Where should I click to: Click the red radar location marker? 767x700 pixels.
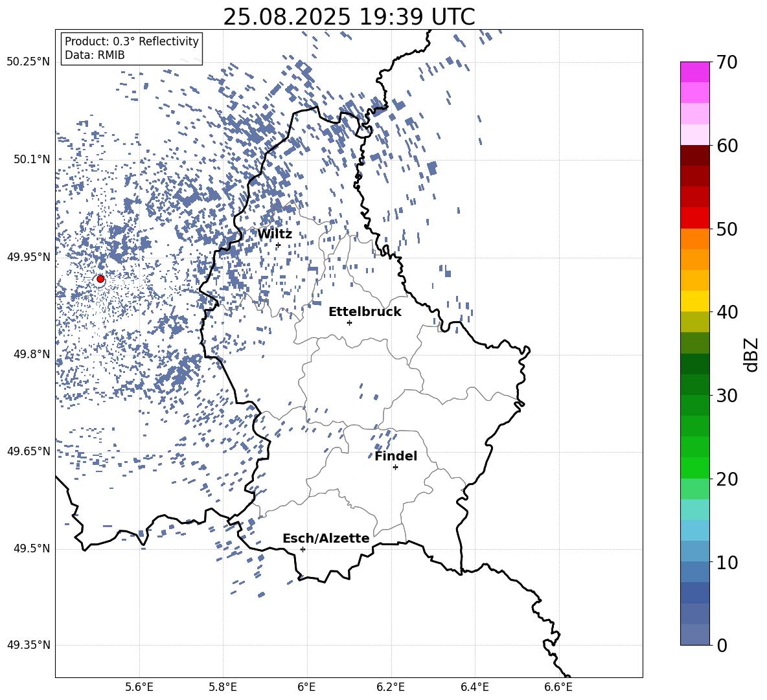pyautogui.click(x=100, y=279)
